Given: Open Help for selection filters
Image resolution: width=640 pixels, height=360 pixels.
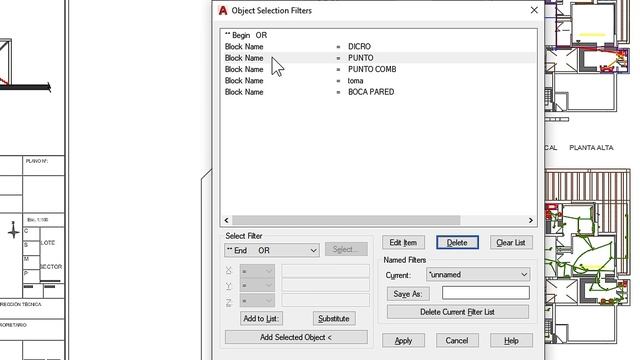Looking at the screenshot, I should point(511,340).
